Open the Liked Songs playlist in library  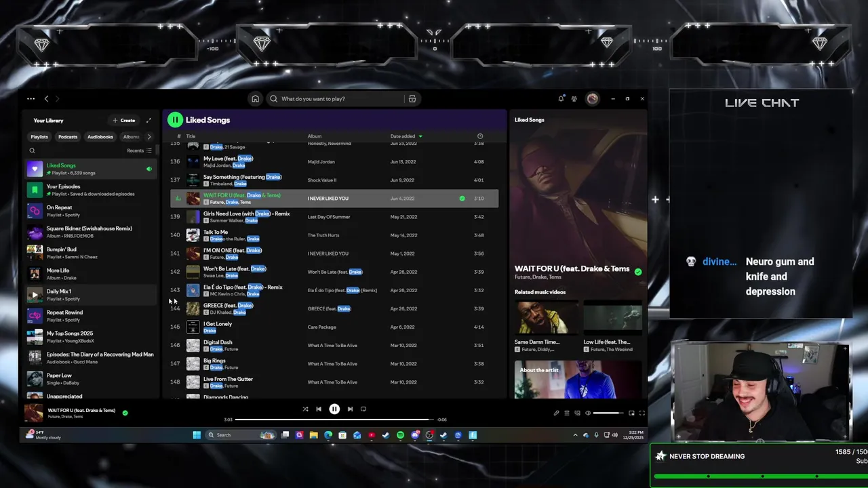pyautogui.click(x=91, y=169)
